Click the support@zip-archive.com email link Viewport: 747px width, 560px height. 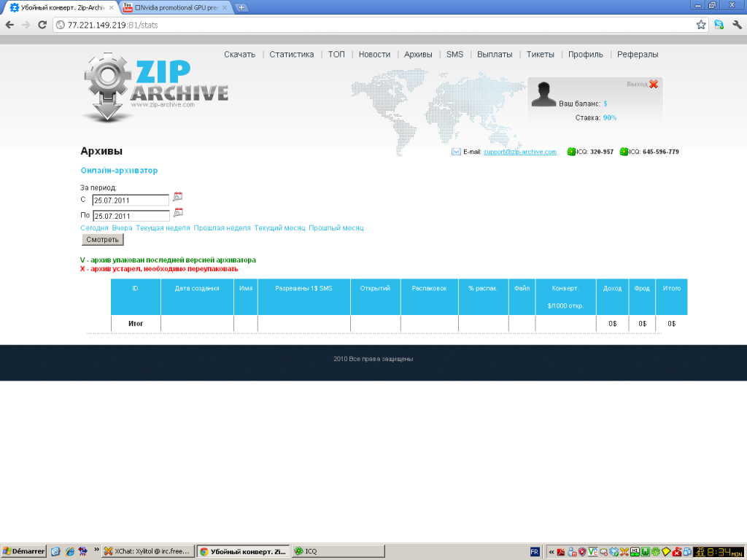point(519,152)
